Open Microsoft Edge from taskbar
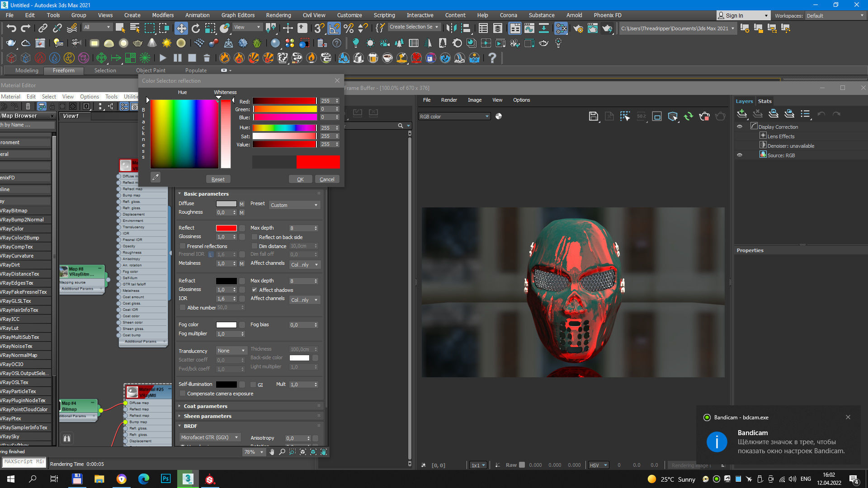The height and width of the screenshot is (488, 868). (143, 479)
